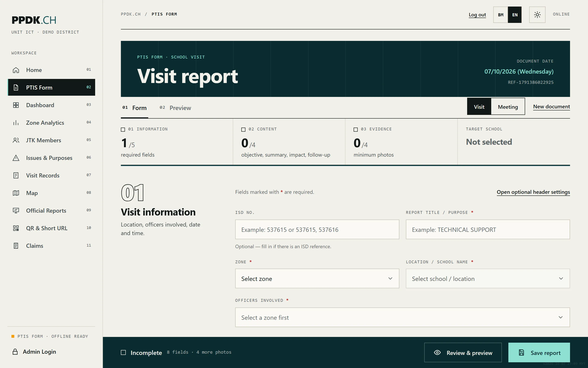Open Visit Records in the sidebar menu
Image resolution: width=588 pixels, height=368 pixels.
click(x=51, y=175)
